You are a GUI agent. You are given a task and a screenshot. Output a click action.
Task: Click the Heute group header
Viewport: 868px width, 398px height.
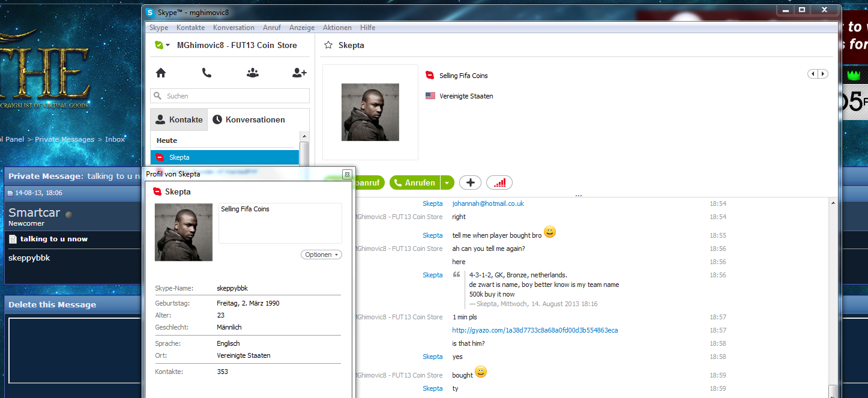click(x=167, y=140)
